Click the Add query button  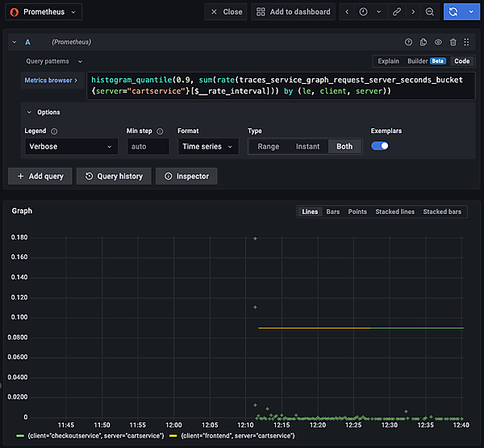40,176
